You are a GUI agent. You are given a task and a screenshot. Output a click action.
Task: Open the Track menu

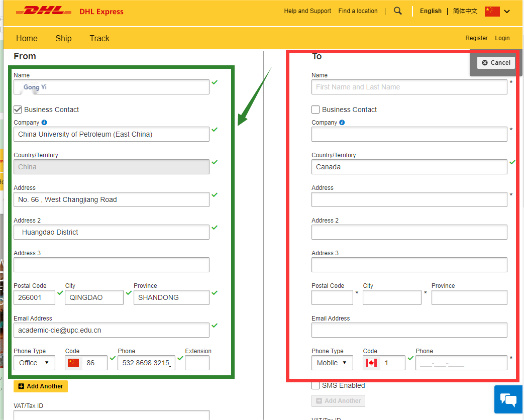click(99, 38)
